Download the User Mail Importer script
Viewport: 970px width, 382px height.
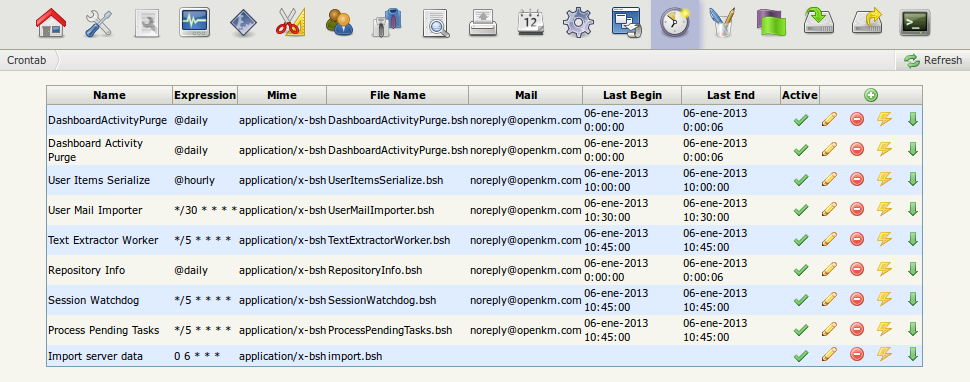click(912, 209)
